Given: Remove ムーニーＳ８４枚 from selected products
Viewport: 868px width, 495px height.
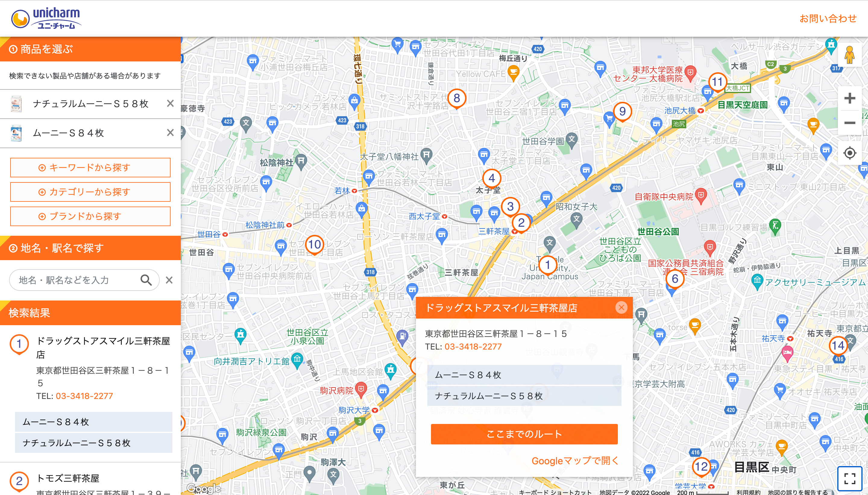Looking at the screenshot, I should click(x=171, y=133).
